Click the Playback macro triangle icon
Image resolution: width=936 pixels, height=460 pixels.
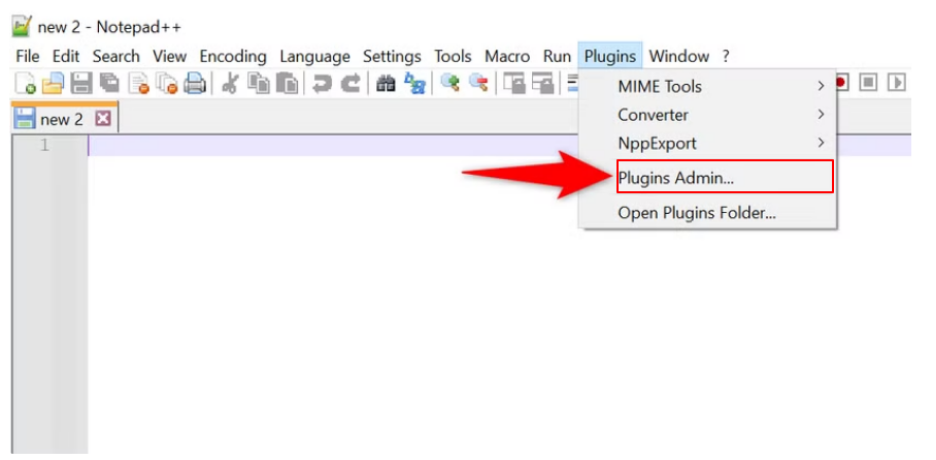(x=895, y=82)
